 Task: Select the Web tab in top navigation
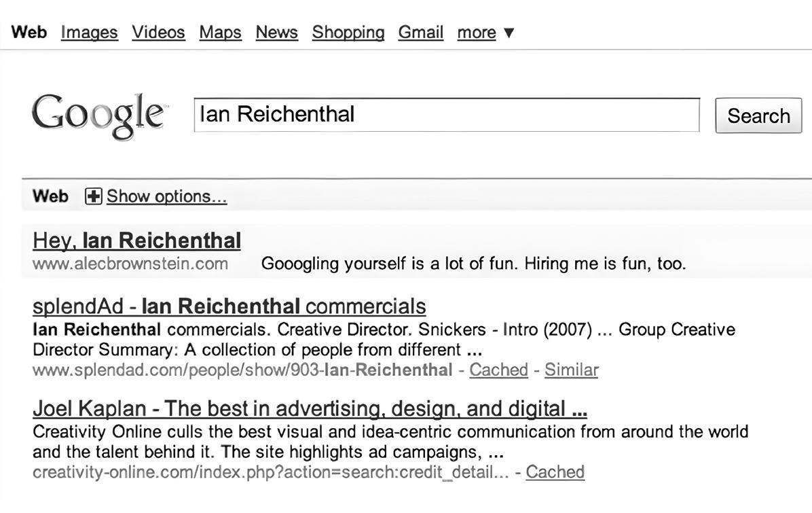point(29,33)
